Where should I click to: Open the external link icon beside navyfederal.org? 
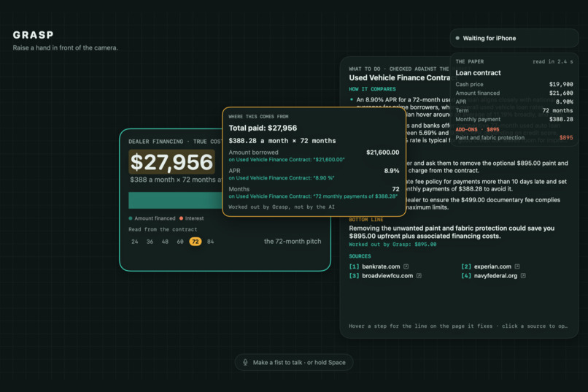[523, 276]
